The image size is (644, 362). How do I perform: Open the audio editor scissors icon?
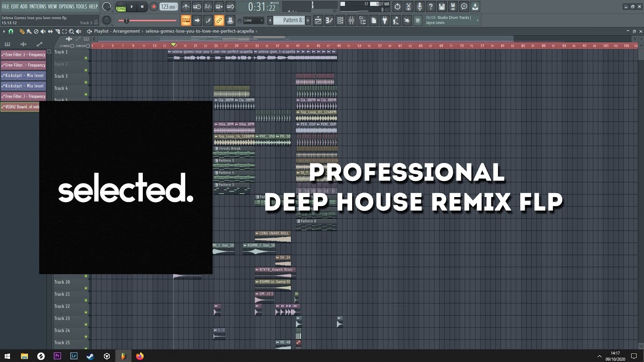click(x=408, y=7)
